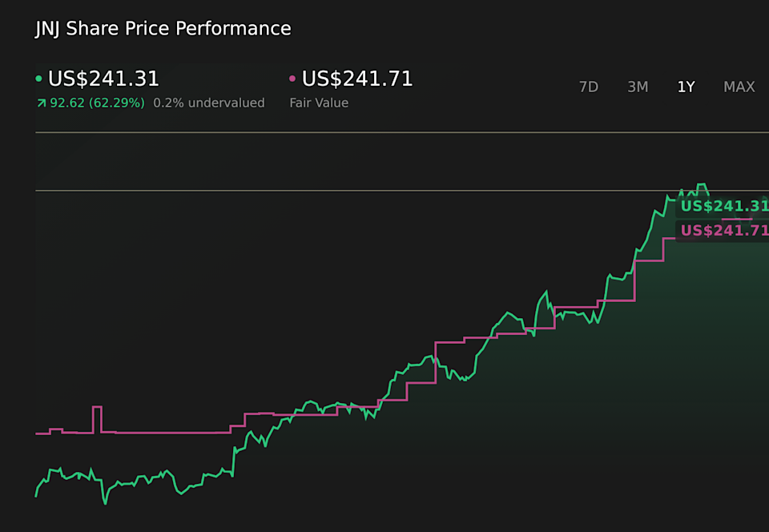The height and width of the screenshot is (532, 769).
Task: Click the JNJ Share Price Performance title
Action: (x=163, y=28)
